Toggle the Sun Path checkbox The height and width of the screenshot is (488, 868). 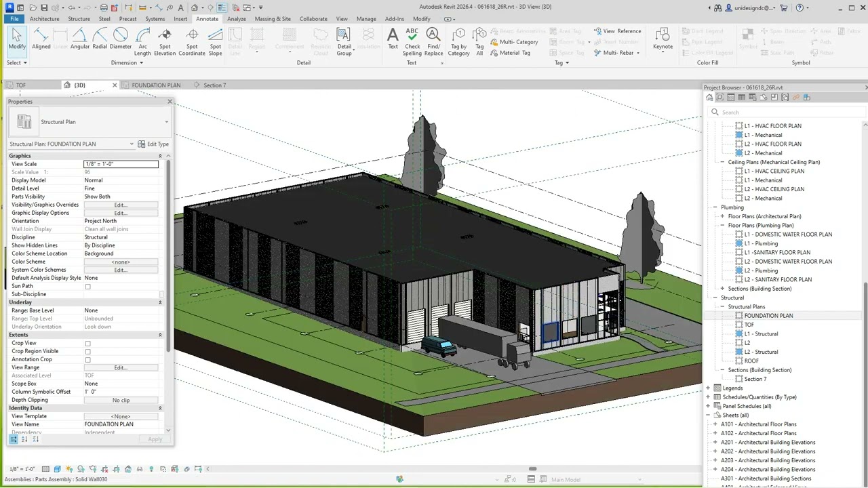coord(87,287)
